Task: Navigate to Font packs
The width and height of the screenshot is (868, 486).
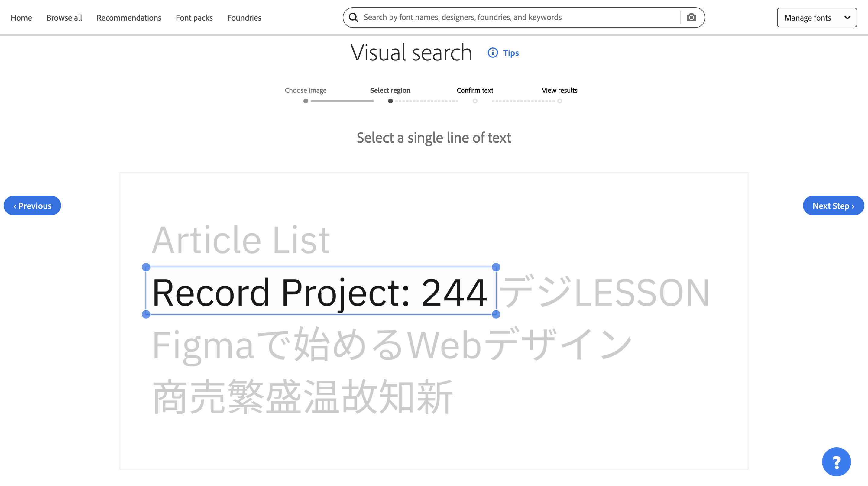Action: point(194,18)
